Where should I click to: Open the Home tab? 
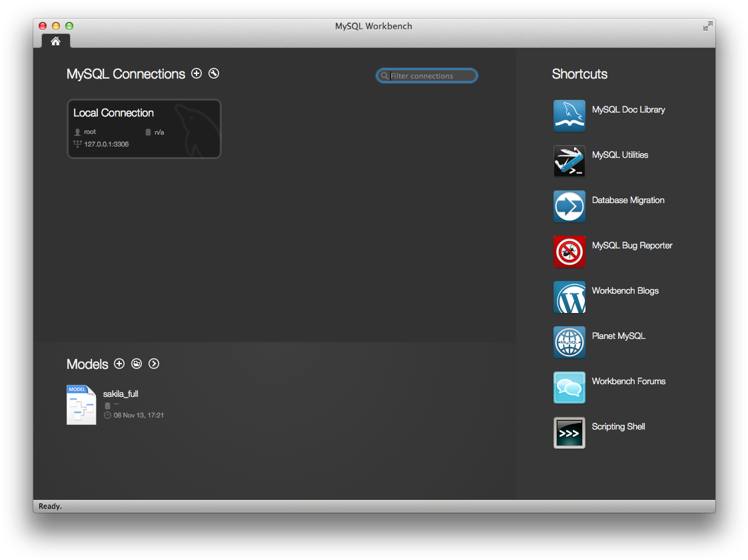(x=56, y=41)
